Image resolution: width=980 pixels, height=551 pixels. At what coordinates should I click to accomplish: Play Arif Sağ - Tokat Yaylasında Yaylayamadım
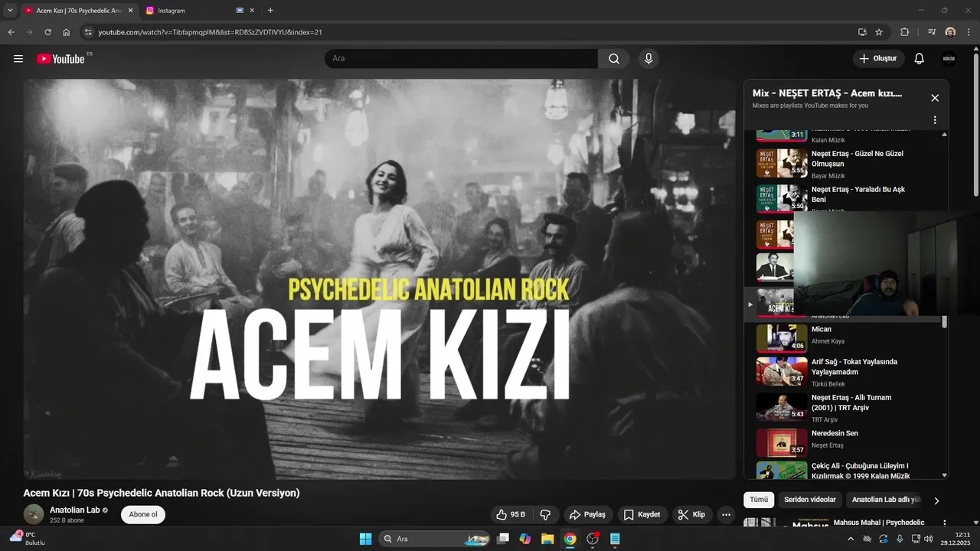[x=846, y=371]
